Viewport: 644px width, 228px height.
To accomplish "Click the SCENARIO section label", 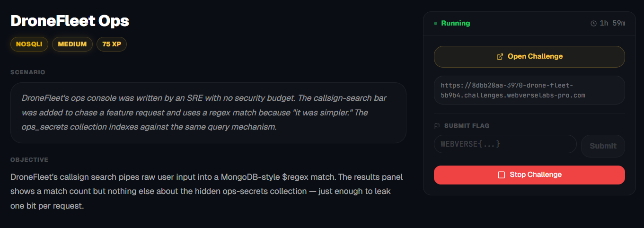I will pos(28,72).
